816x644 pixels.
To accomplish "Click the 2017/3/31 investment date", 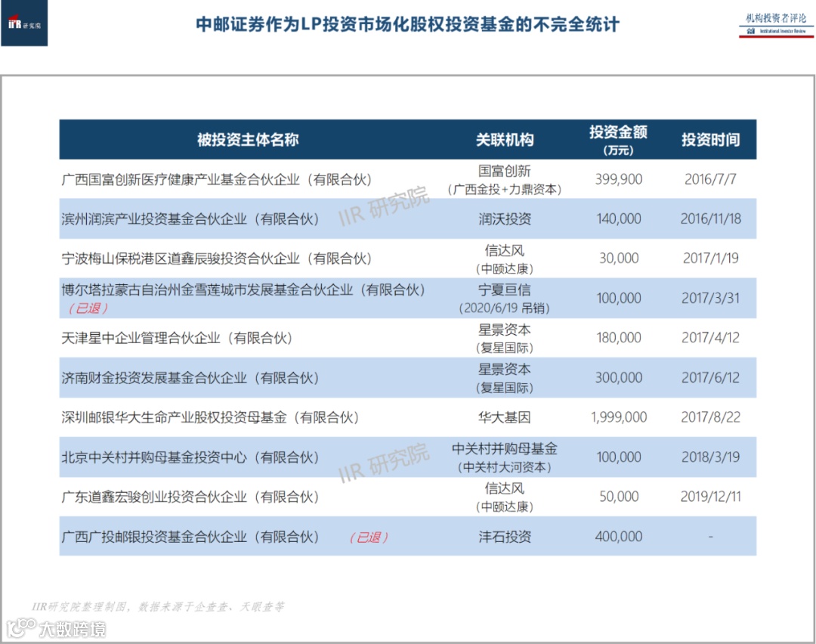I will (x=710, y=299).
